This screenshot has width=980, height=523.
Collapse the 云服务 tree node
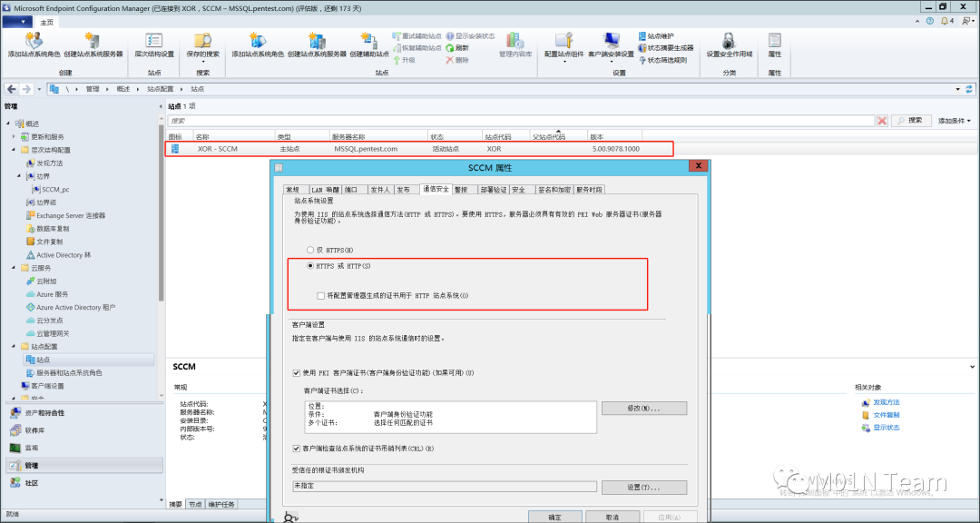(x=14, y=269)
